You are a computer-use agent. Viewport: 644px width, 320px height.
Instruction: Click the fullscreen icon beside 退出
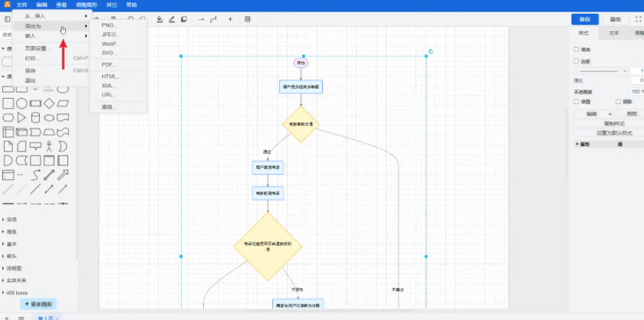[x=638, y=19]
